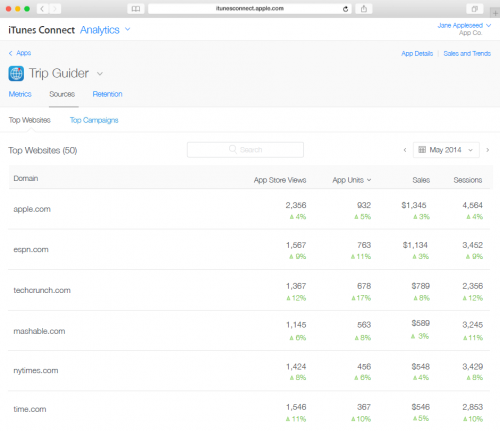Select the Sources tab
This screenshot has height=431, width=500.
coord(62,94)
